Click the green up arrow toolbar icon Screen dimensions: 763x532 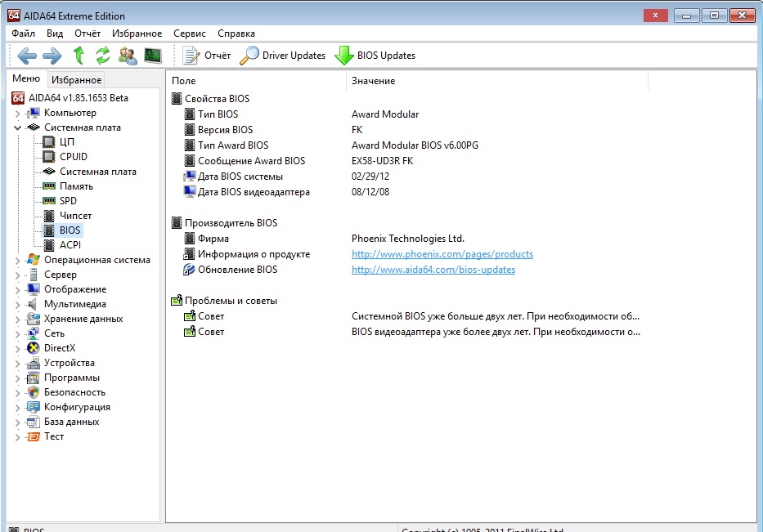coord(79,56)
